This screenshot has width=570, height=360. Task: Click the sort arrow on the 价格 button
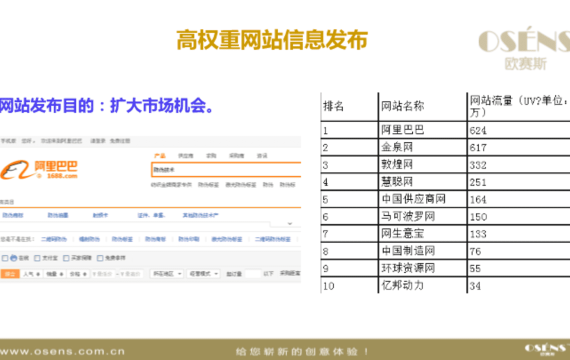(85, 274)
